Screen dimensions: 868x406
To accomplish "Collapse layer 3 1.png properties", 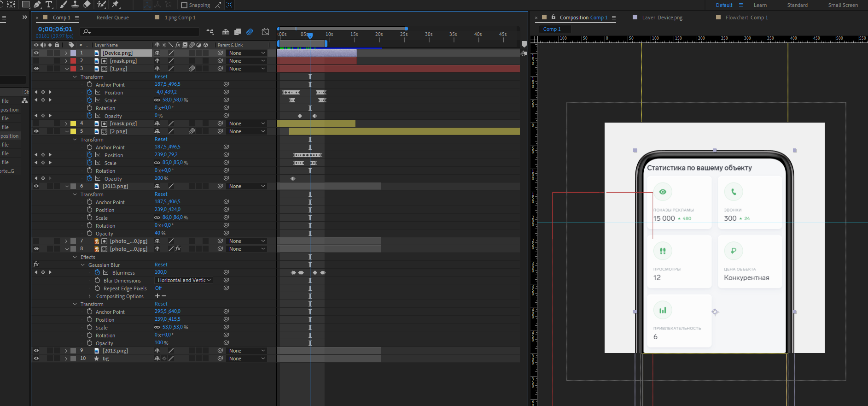I will [x=67, y=69].
